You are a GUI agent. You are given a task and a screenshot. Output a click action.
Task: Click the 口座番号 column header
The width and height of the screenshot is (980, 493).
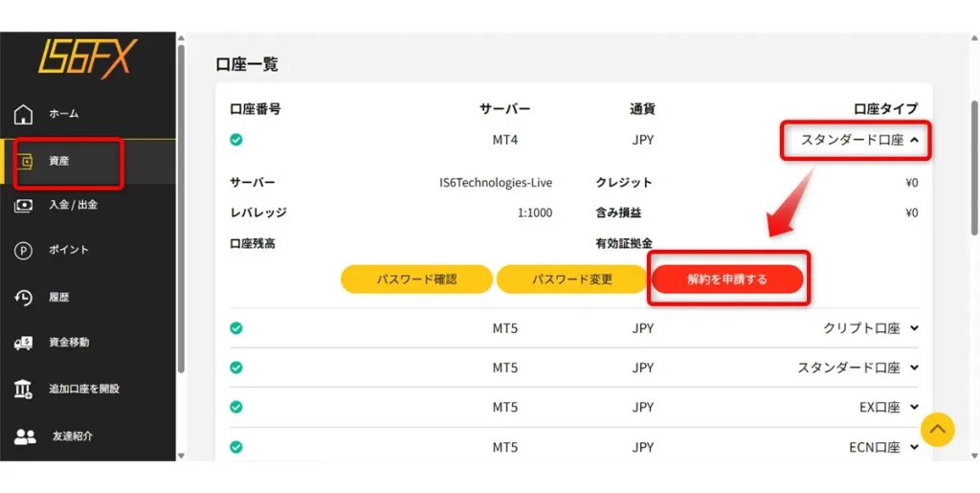[x=255, y=109]
